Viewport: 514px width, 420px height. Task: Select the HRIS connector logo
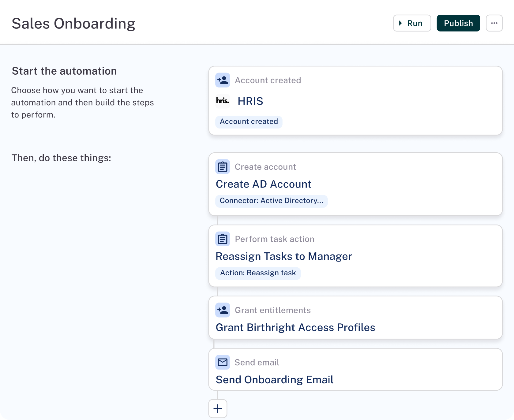click(223, 101)
